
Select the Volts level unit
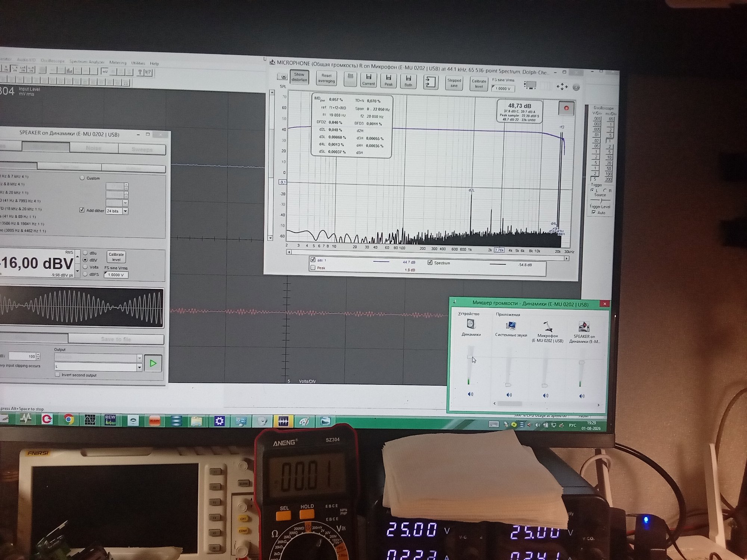tap(85, 267)
